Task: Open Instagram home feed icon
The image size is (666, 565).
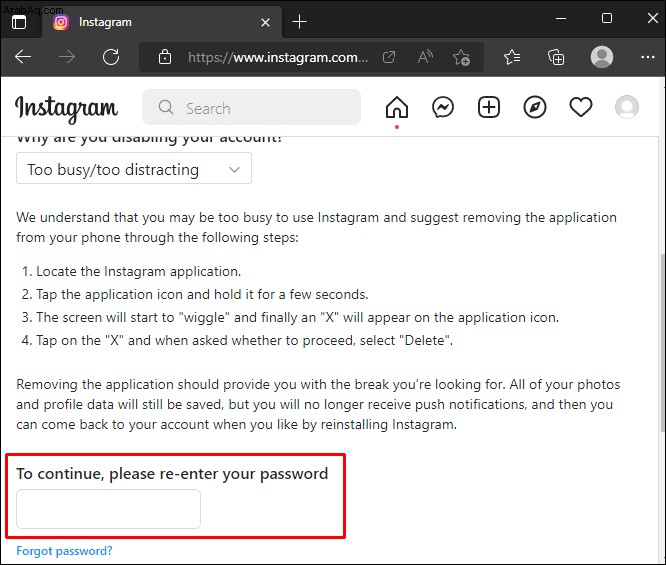Action: 397,107
